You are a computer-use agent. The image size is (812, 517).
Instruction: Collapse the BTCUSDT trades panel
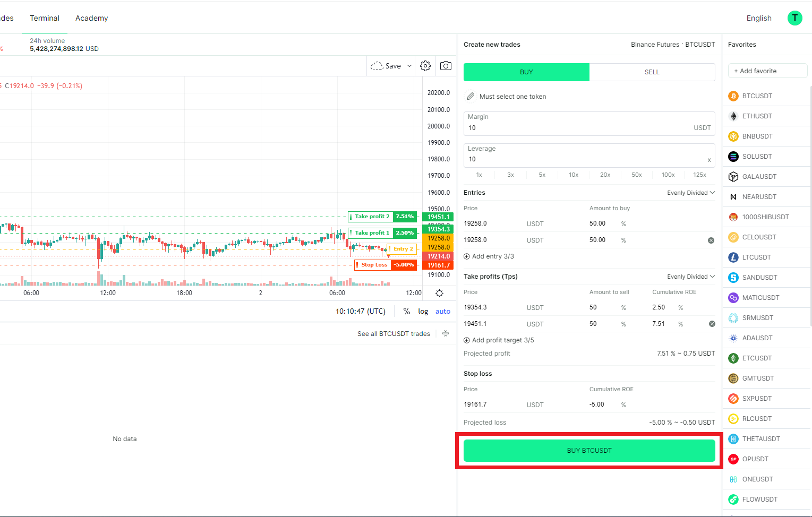pyautogui.click(x=446, y=334)
